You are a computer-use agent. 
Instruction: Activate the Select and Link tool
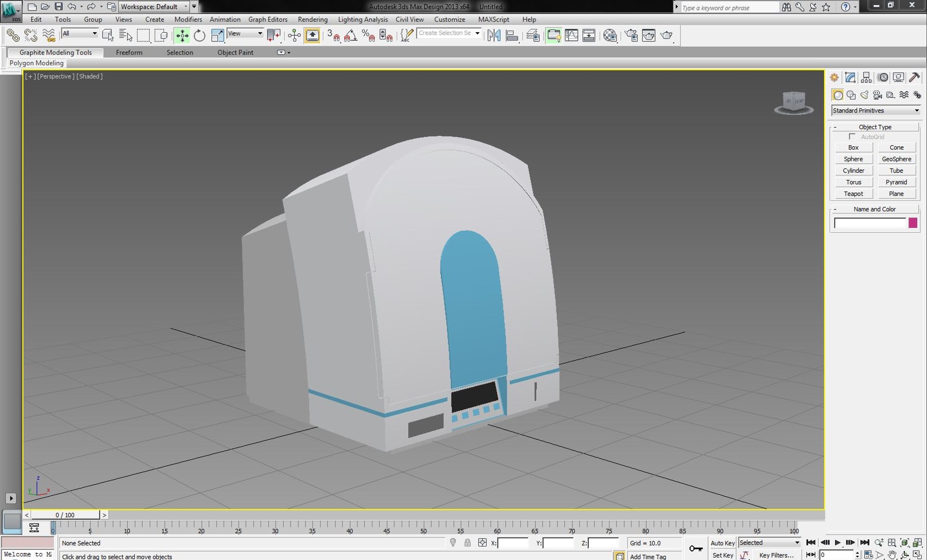13,35
